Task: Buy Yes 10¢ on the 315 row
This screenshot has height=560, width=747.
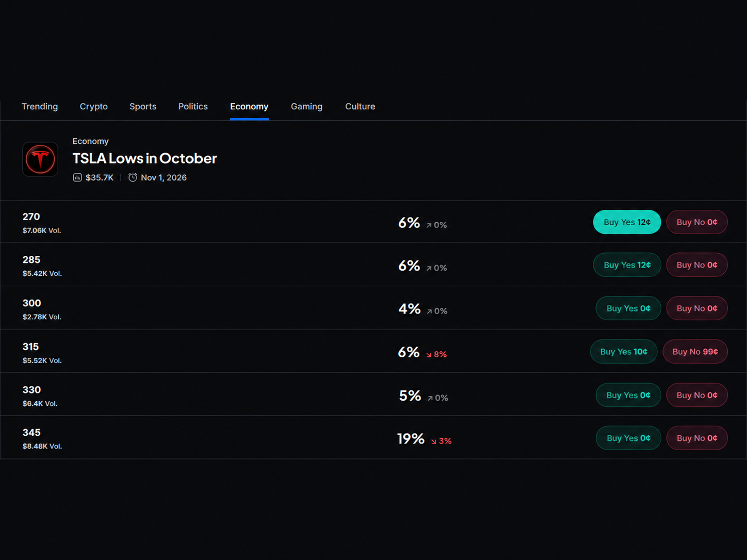Action: tap(624, 351)
